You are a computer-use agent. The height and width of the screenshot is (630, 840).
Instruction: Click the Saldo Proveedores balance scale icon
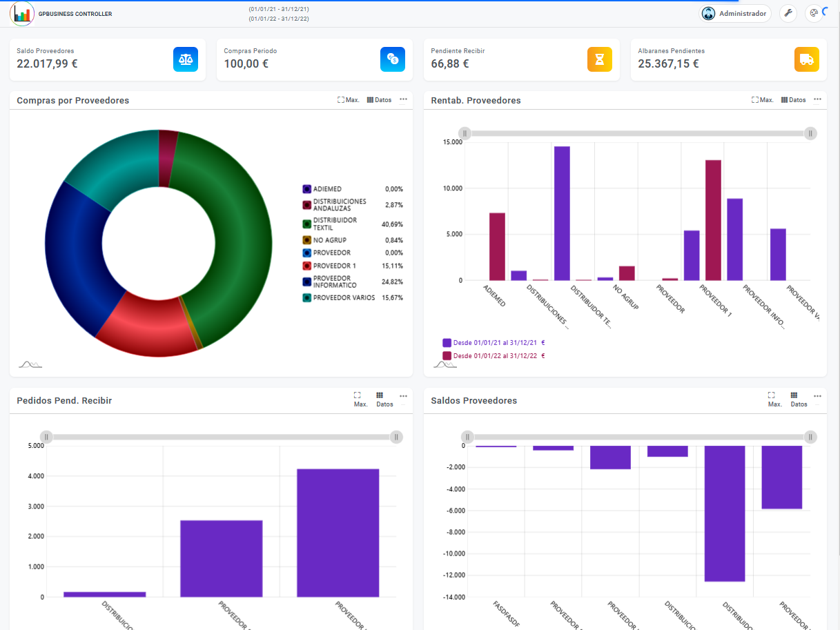coord(186,59)
